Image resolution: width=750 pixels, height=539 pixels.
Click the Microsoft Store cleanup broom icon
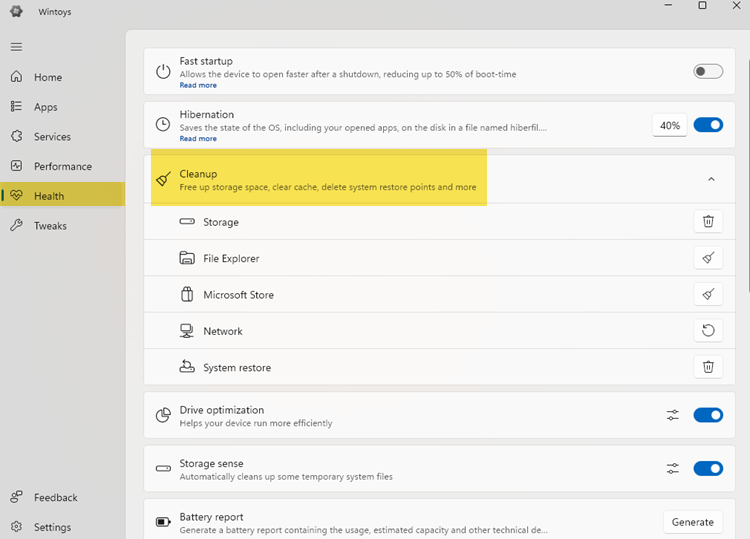point(708,295)
